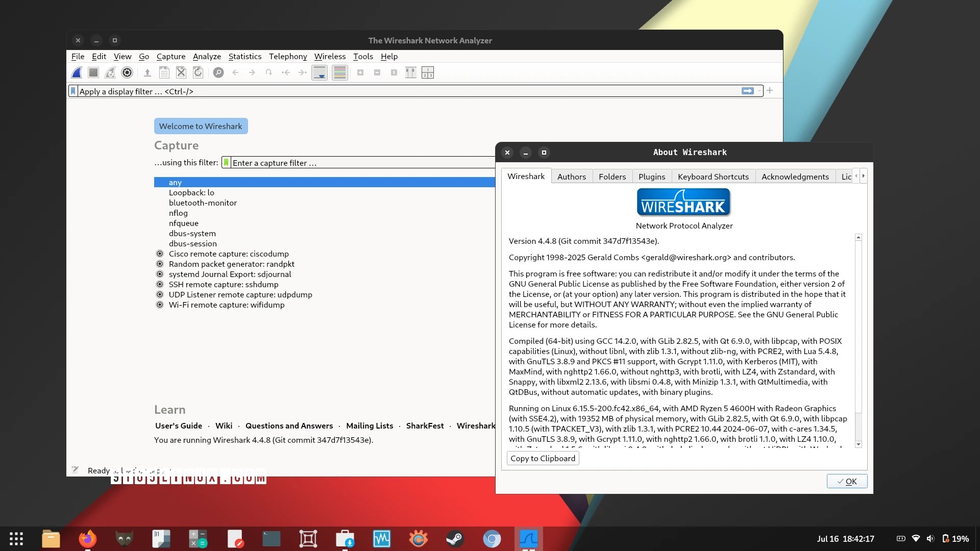Open Firefox from the taskbar
Viewport: 980px width, 551px height.
click(87, 539)
